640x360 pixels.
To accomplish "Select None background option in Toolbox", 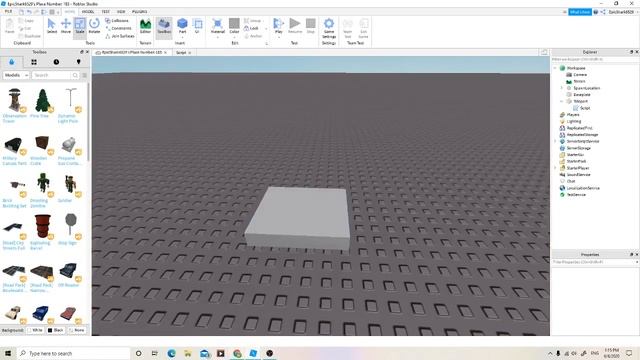I will pos(77,330).
